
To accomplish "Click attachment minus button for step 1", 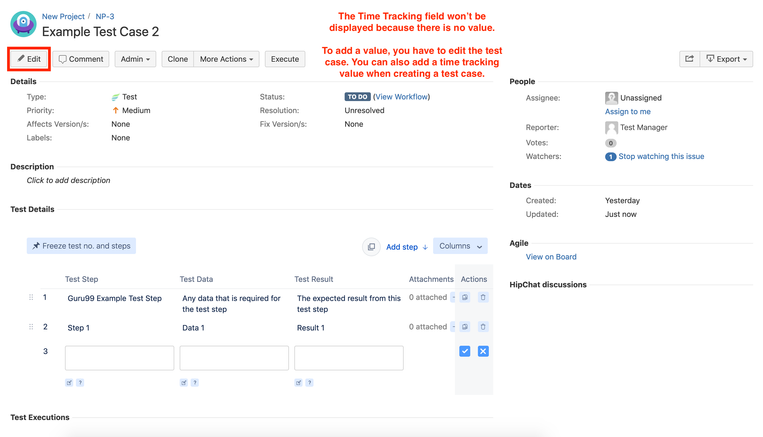I will coord(453,297).
